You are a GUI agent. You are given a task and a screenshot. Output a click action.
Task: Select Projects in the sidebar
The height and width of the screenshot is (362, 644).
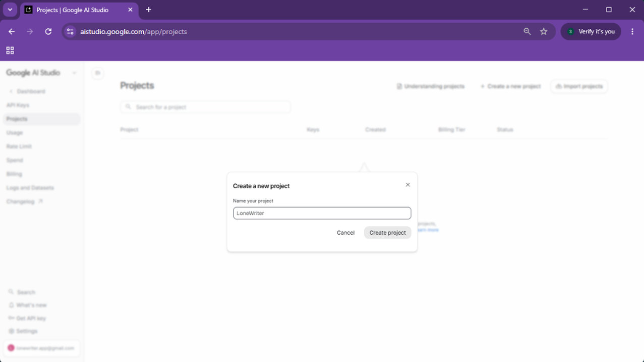coord(41,119)
